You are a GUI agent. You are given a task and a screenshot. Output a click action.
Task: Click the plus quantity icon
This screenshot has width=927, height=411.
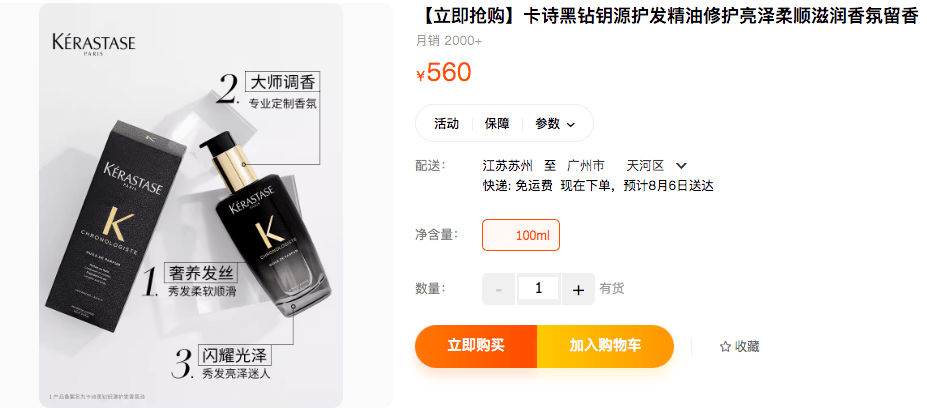(578, 289)
